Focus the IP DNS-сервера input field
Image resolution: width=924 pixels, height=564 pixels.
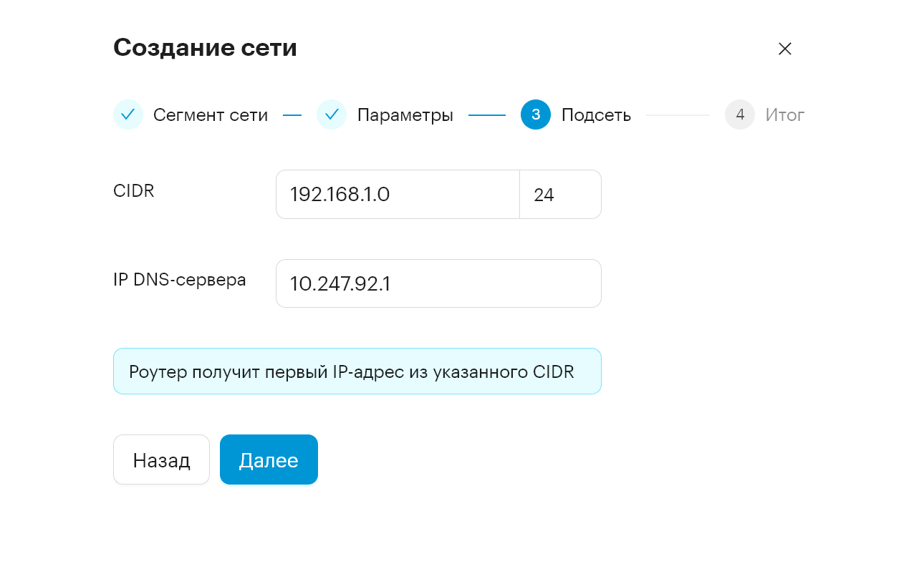point(438,283)
